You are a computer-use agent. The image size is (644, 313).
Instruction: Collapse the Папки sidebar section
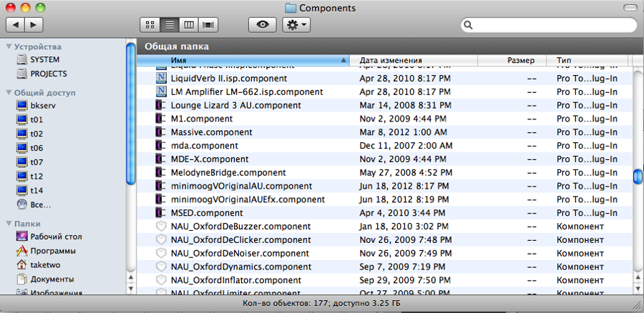click(x=9, y=224)
